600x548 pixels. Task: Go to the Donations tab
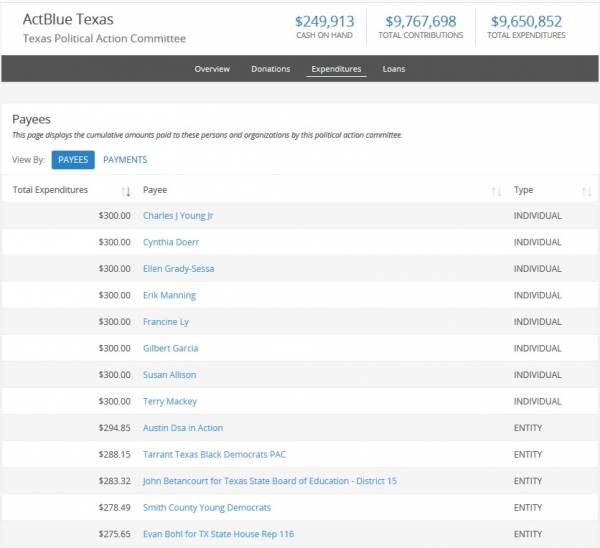[x=270, y=69]
